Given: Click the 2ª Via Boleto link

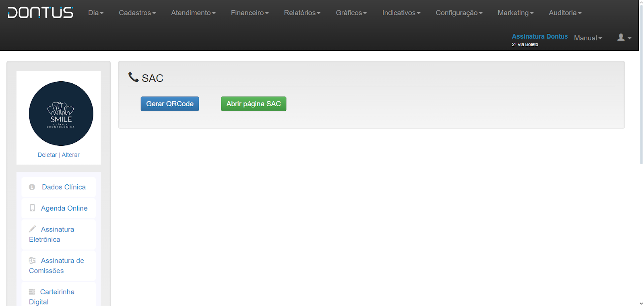Looking at the screenshot, I should click(x=525, y=45).
